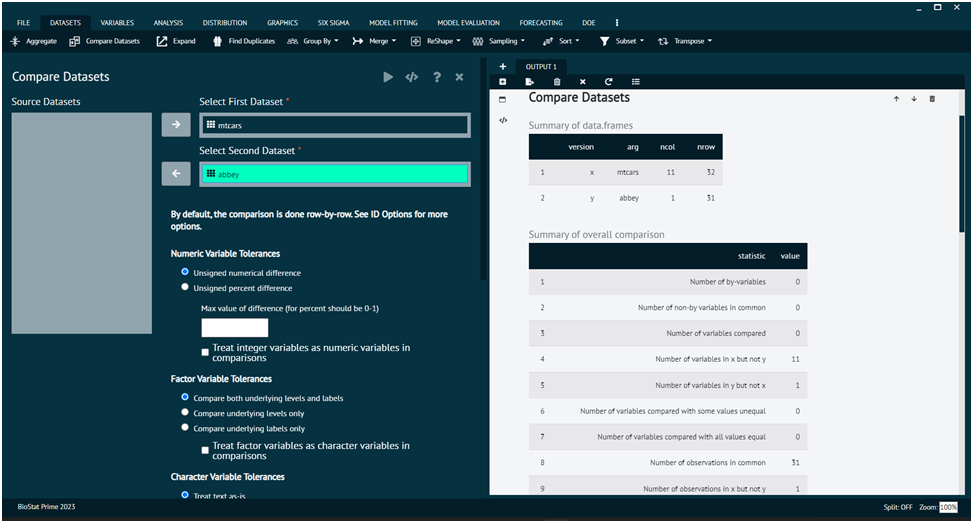Run the Compare Datasets analysis with play icon
Screen dimensions: 973x523
click(388, 77)
